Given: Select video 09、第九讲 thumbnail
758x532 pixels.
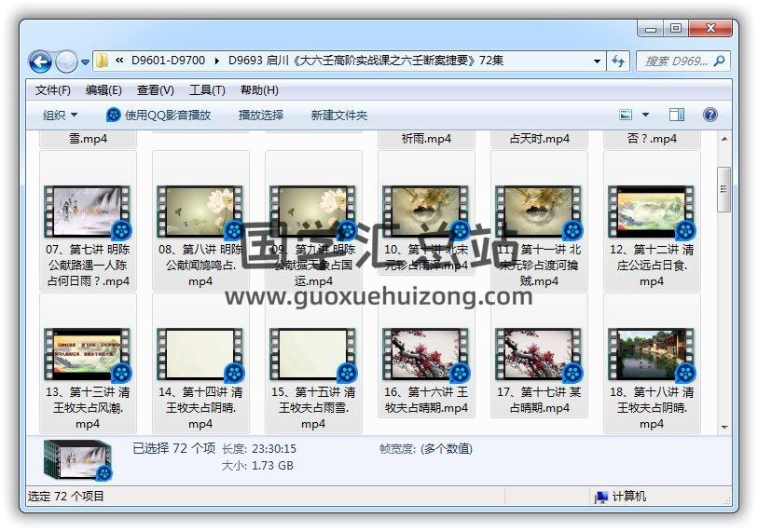Looking at the screenshot, I should (313, 211).
